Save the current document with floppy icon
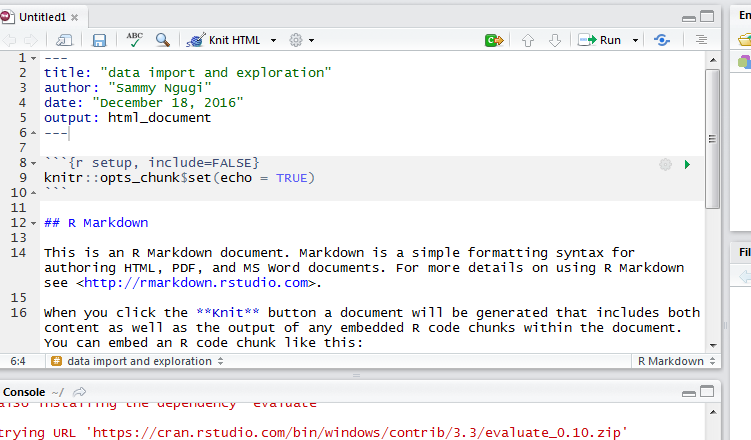Viewport: 751px width, 440px height. [99, 41]
